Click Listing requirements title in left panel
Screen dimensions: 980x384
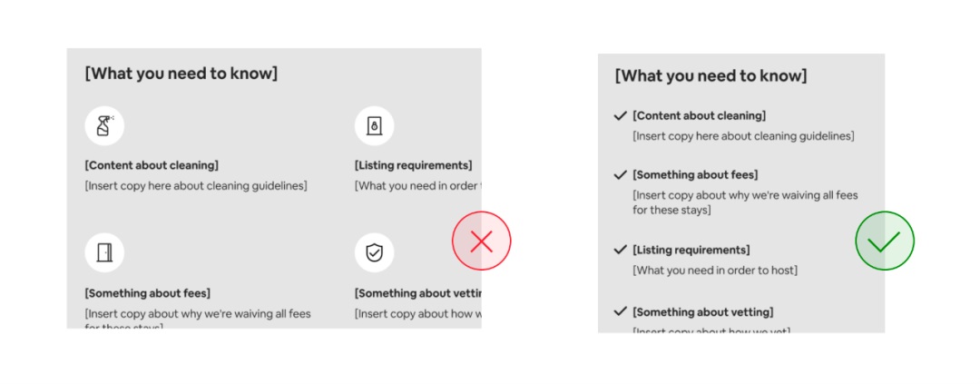(414, 166)
